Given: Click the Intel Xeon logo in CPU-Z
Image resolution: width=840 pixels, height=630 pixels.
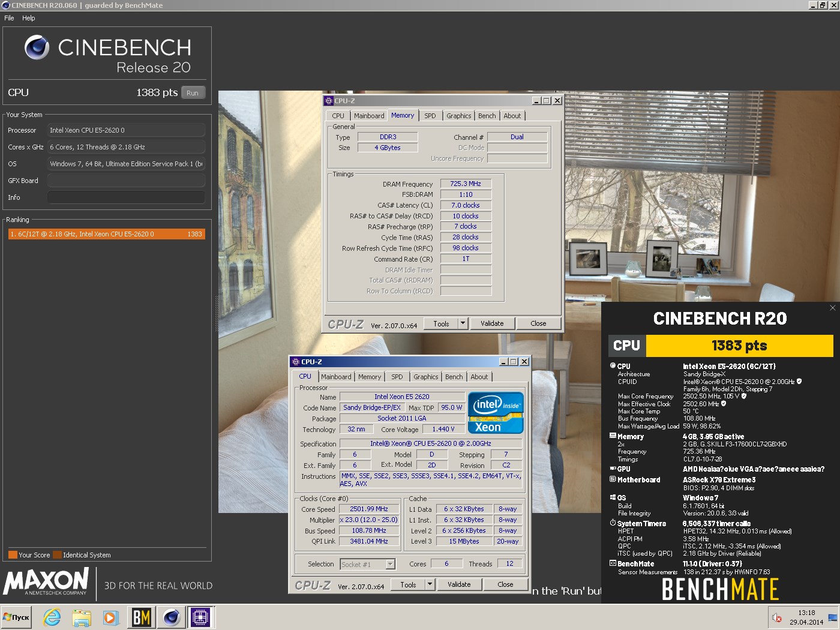Looking at the screenshot, I should (x=496, y=413).
